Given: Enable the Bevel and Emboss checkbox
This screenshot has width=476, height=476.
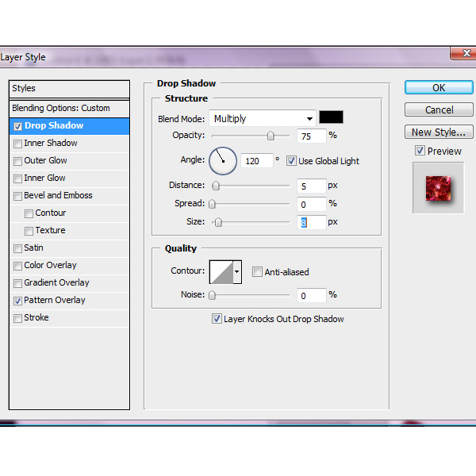Looking at the screenshot, I should pyautogui.click(x=17, y=196).
